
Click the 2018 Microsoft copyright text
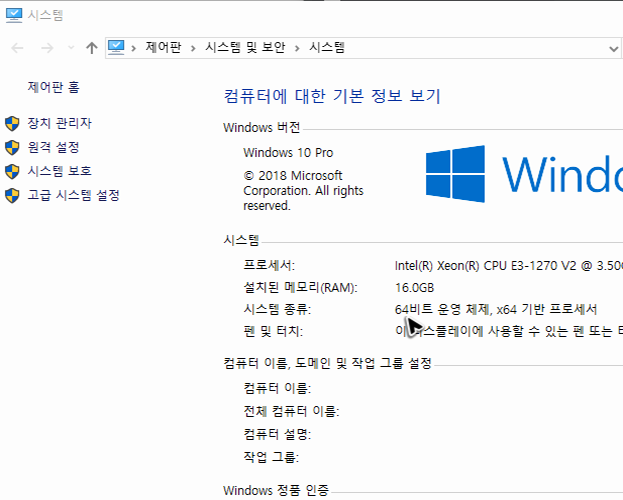pos(303,190)
